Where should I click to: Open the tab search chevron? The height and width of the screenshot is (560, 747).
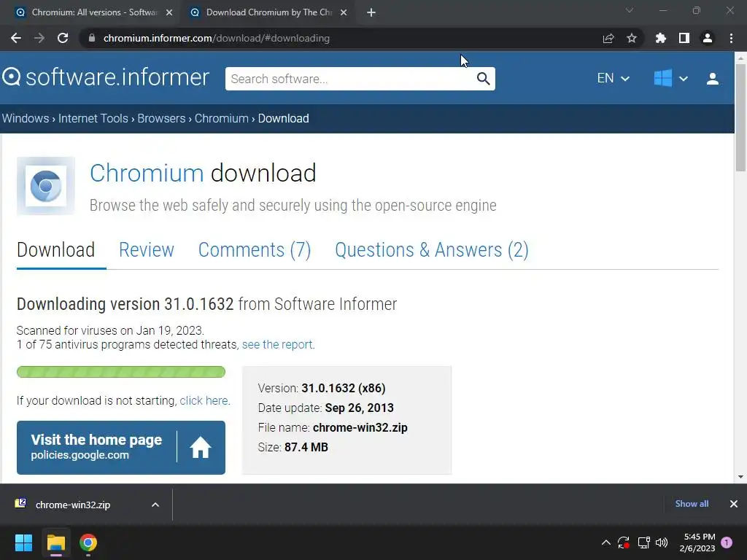tap(630, 10)
